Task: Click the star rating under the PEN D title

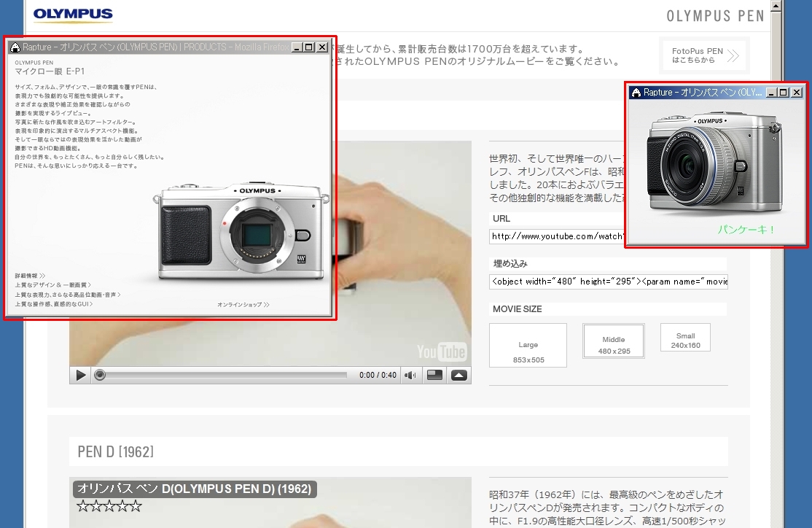Action: pyautogui.click(x=109, y=505)
